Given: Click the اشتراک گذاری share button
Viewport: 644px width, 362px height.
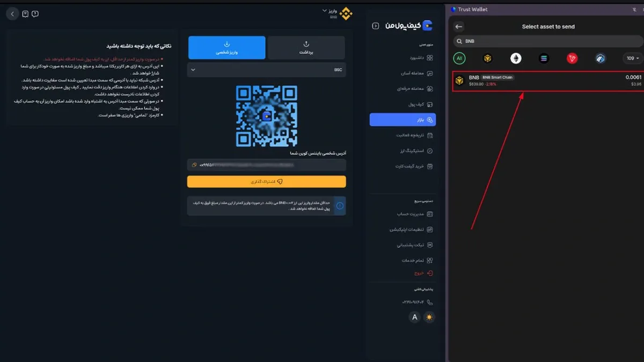Looking at the screenshot, I should 266,182.
